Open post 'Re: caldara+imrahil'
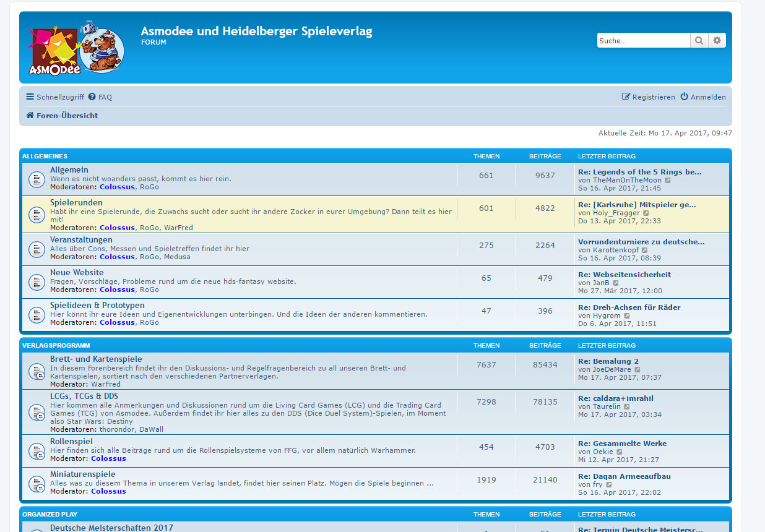The image size is (765, 532). click(x=616, y=398)
